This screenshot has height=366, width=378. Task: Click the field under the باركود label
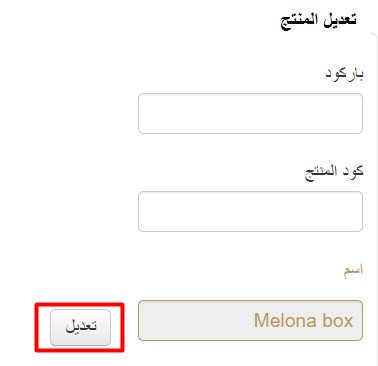click(x=250, y=113)
